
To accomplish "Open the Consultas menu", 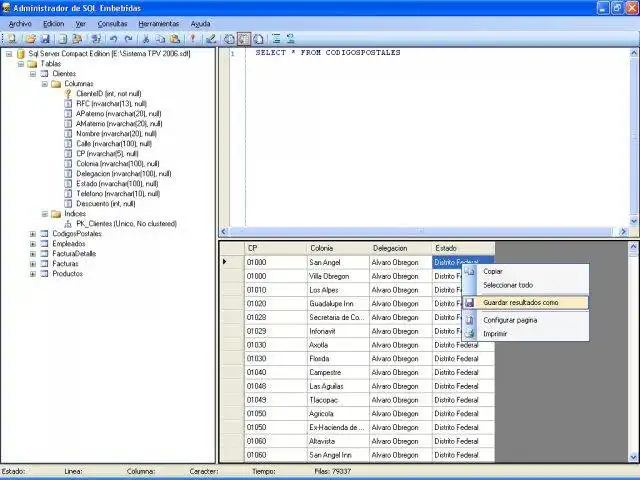I will 112,24.
